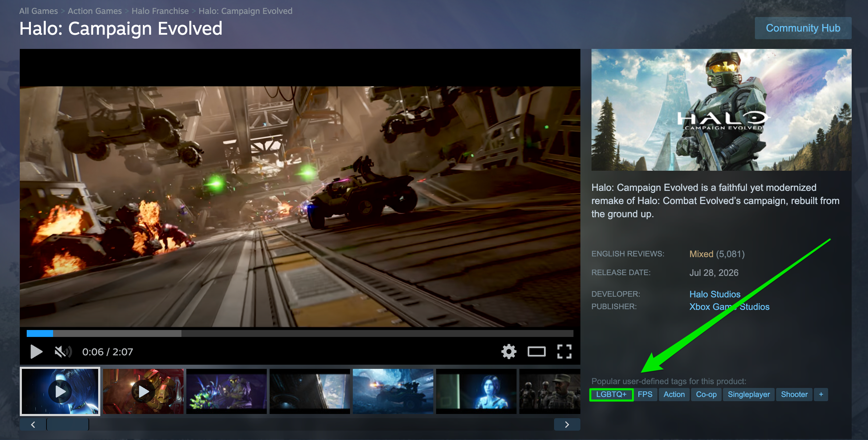Open the marines screenshot thumbnail
Viewport: 868px width, 440px height.
[x=550, y=391]
